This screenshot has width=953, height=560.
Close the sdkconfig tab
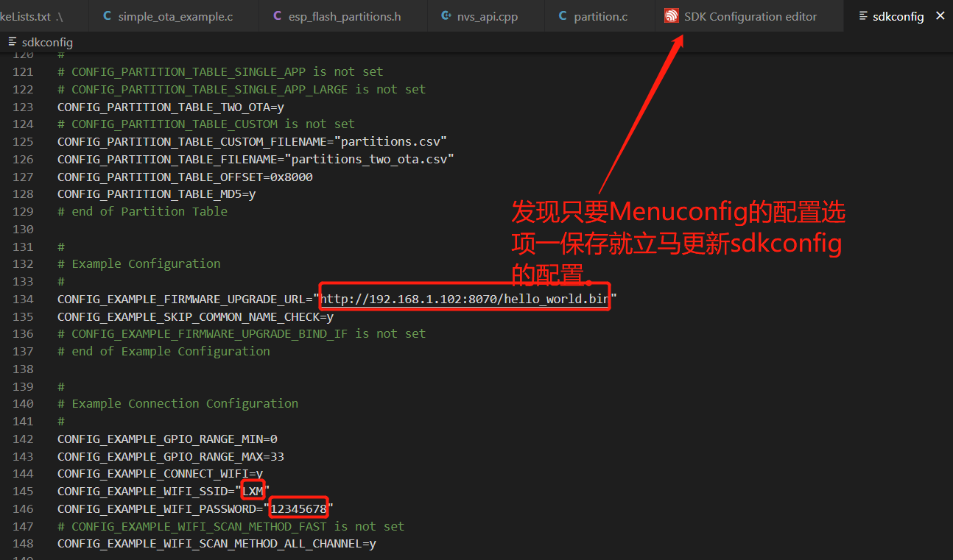940,15
